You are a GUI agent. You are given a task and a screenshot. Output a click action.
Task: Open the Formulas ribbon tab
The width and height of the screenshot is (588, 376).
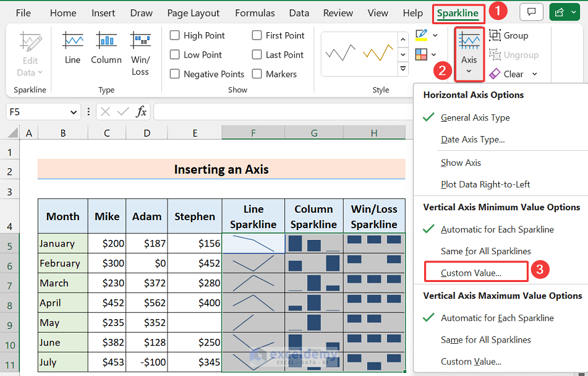point(255,13)
